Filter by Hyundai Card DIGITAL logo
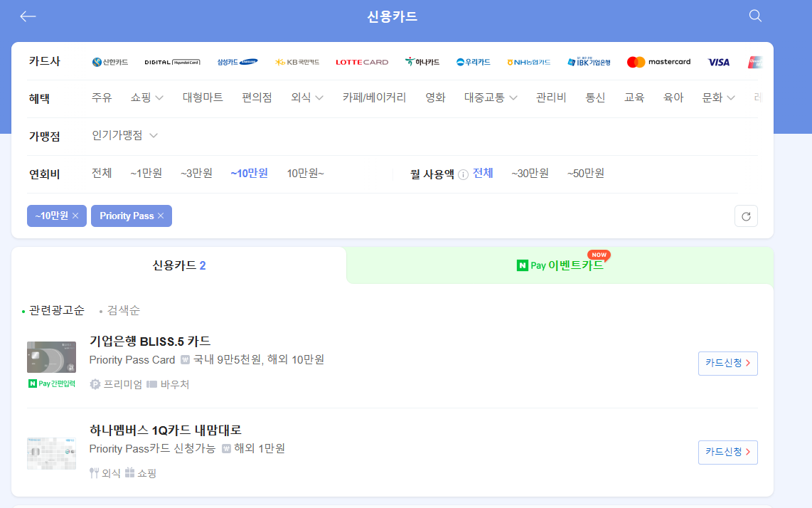The height and width of the screenshot is (508, 812). pos(173,62)
